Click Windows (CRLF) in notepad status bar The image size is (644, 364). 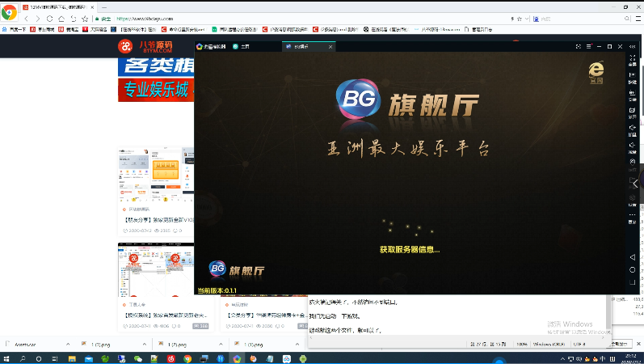(549, 344)
